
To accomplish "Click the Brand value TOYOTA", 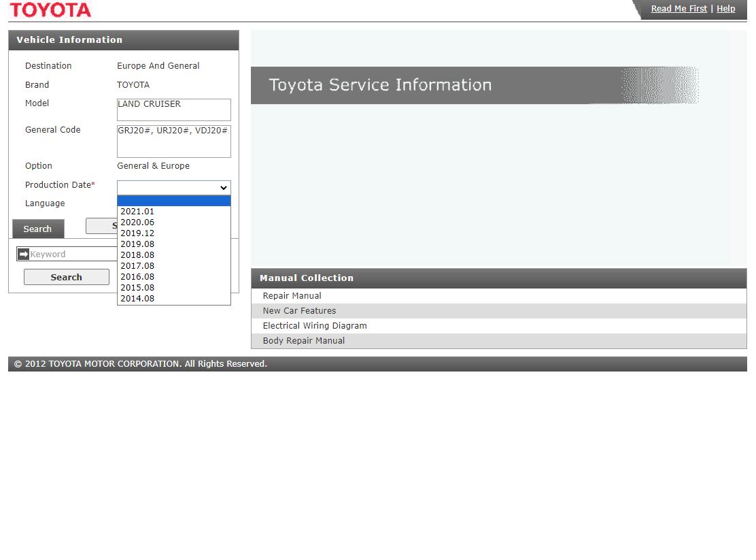I will tap(133, 85).
